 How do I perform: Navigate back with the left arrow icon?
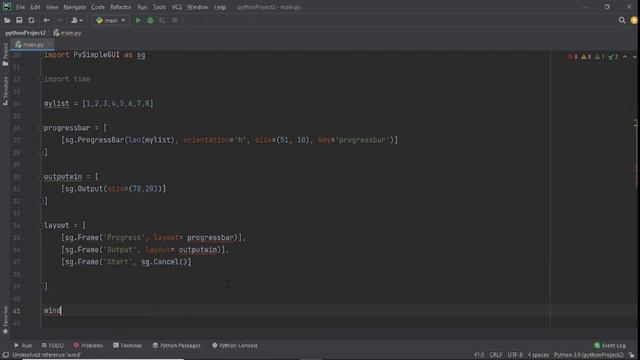point(47,20)
